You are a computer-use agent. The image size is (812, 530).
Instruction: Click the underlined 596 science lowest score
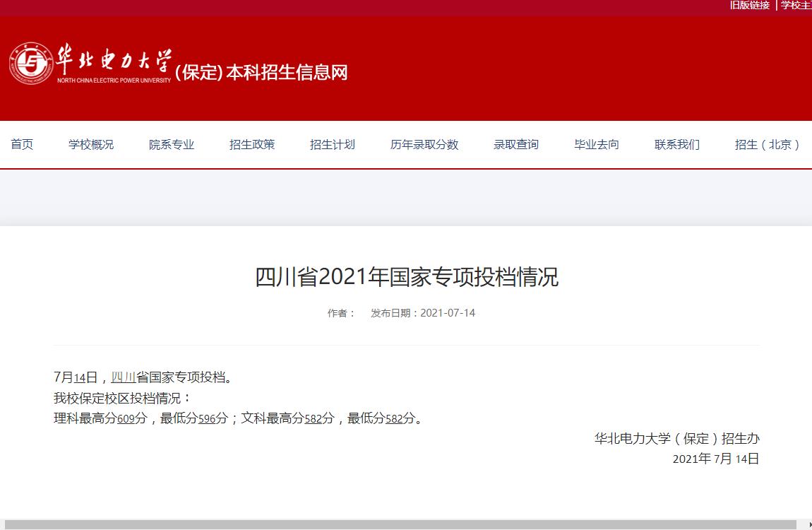pyautogui.click(x=206, y=418)
